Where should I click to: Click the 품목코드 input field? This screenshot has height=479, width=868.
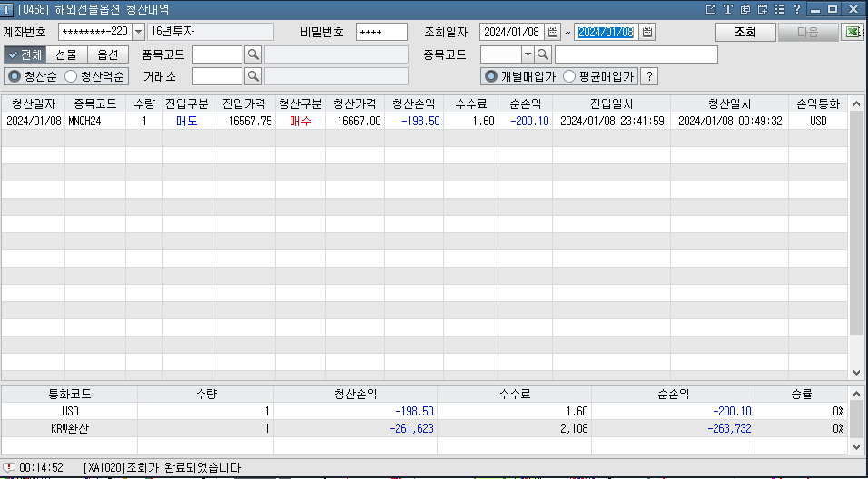coord(218,54)
